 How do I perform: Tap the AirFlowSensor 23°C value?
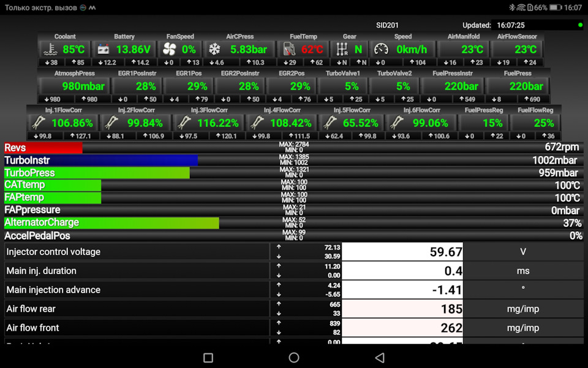tap(526, 49)
